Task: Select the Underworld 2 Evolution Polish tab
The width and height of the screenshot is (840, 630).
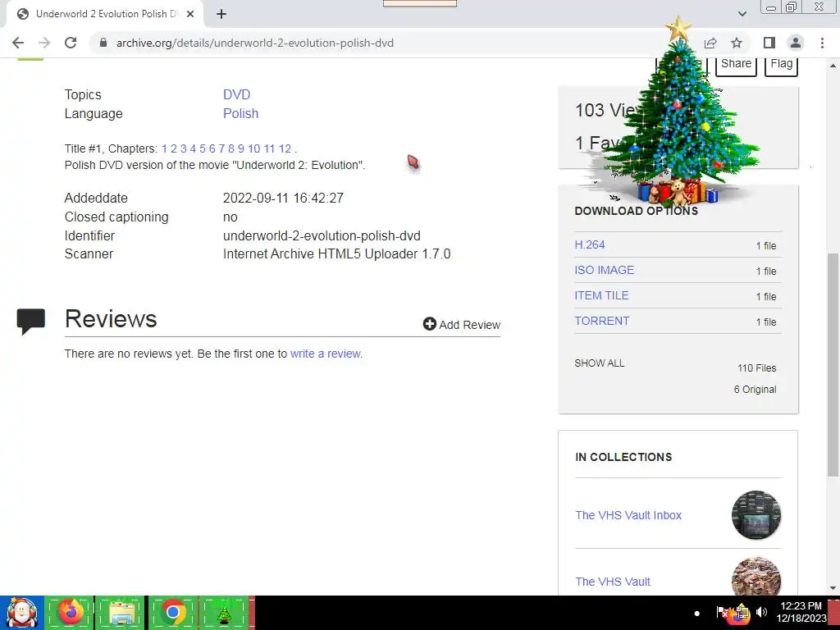Action: tap(106, 14)
